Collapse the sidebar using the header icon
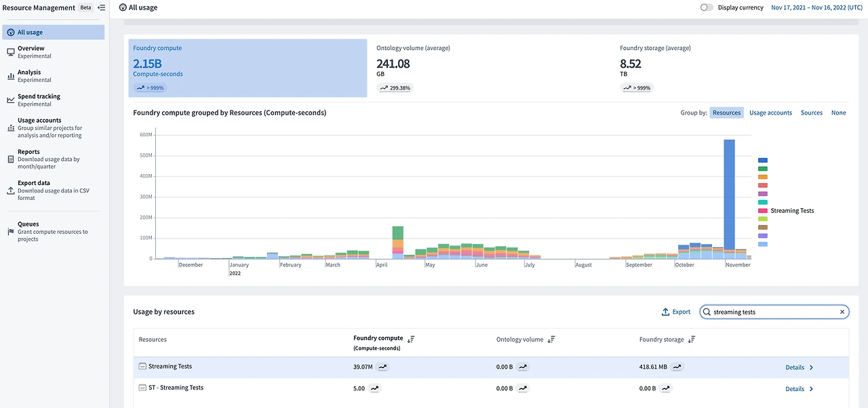The width and height of the screenshot is (868, 408). pos(102,7)
